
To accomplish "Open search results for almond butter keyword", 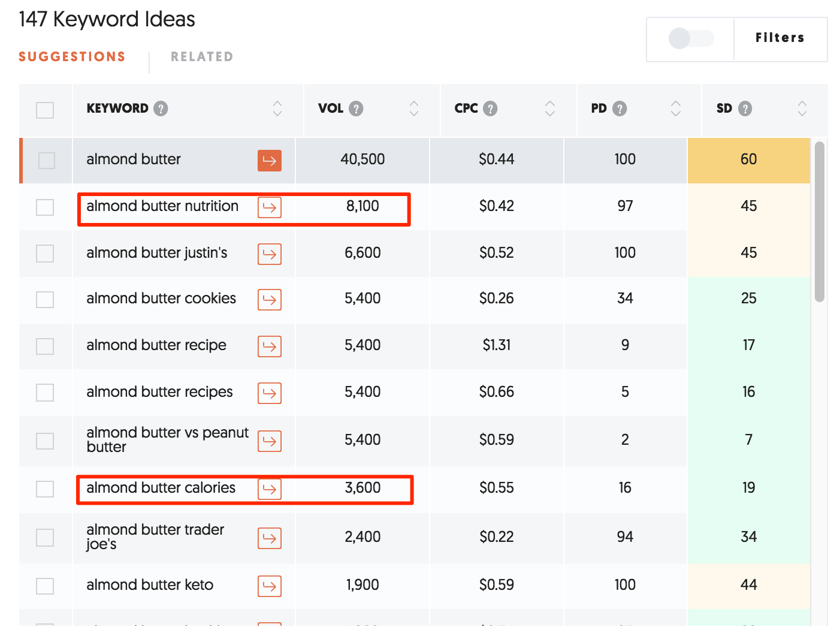I will click(x=269, y=160).
